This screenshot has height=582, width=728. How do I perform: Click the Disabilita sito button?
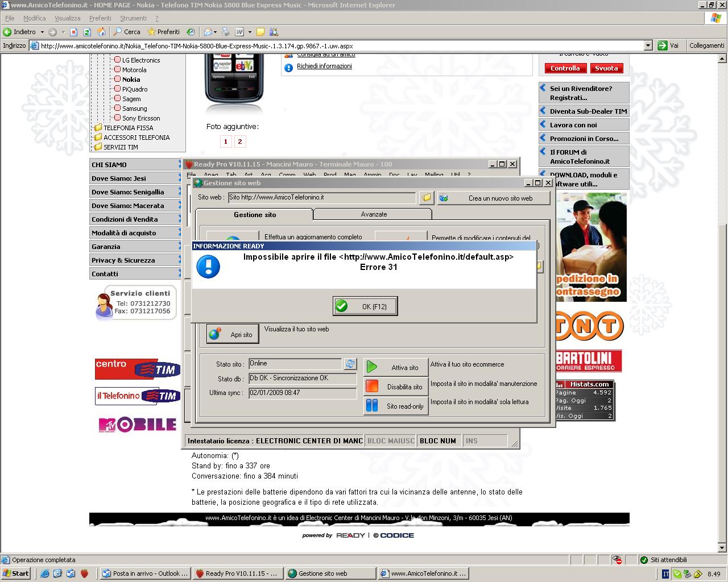tap(396, 386)
